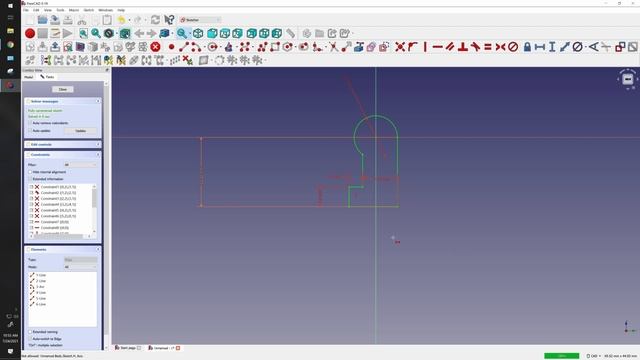The height and width of the screenshot is (360, 640).
Task: Toggle Auto update checkbox
Action: pyautogui.click(x=30, y=131)
